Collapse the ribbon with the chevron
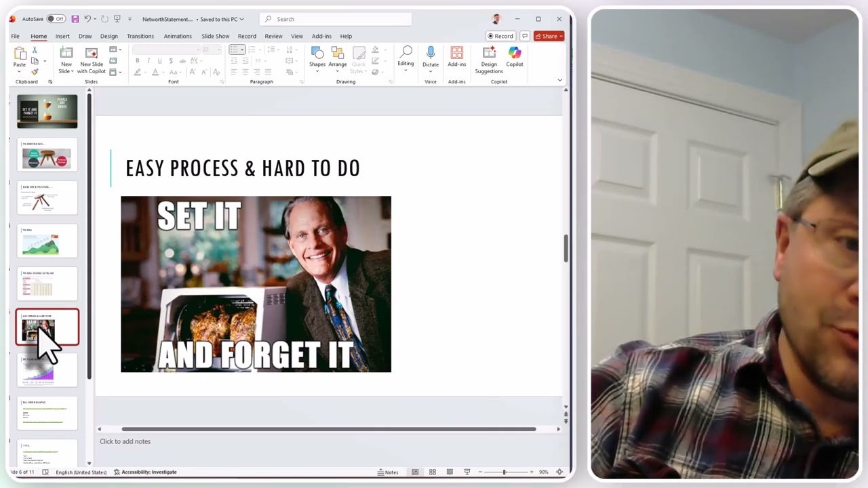 559,80
